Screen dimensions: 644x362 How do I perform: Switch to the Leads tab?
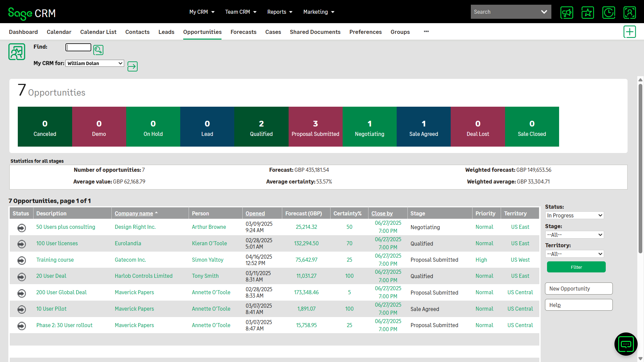166,32
